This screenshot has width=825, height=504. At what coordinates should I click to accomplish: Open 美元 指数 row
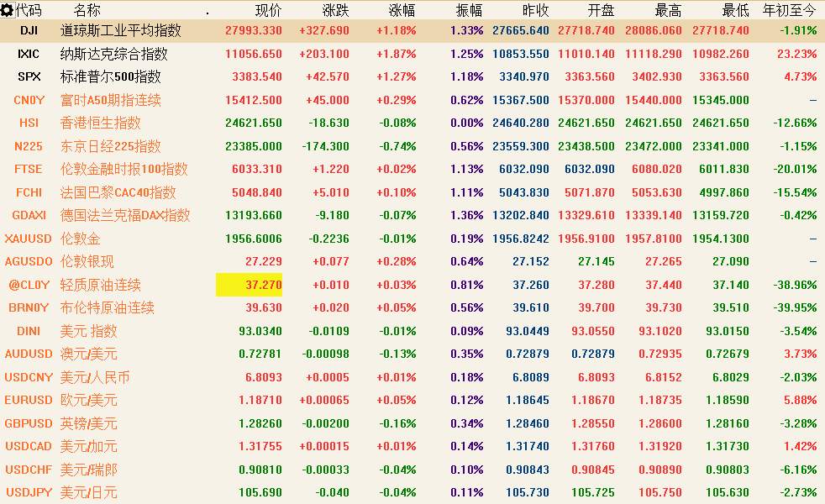point(88,332)
